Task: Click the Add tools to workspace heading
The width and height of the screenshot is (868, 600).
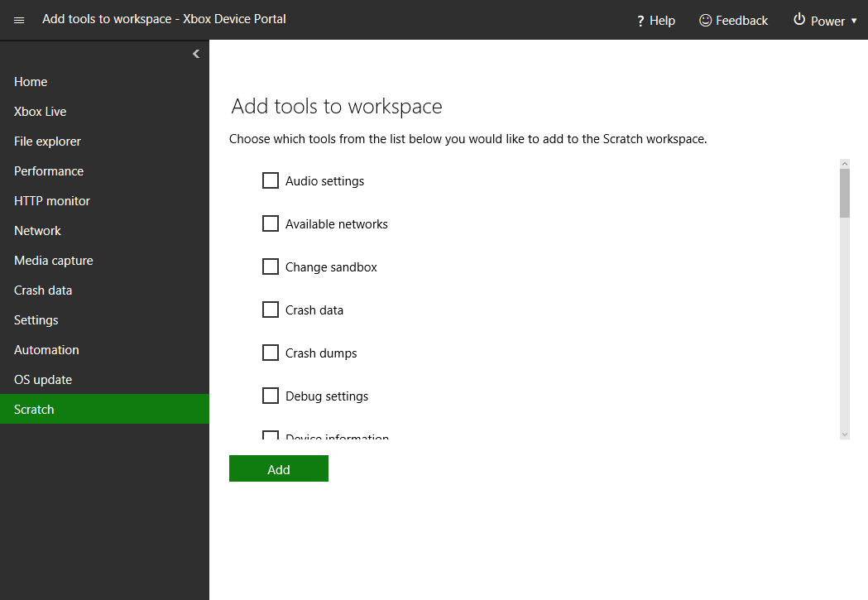Action: [337, 106]
